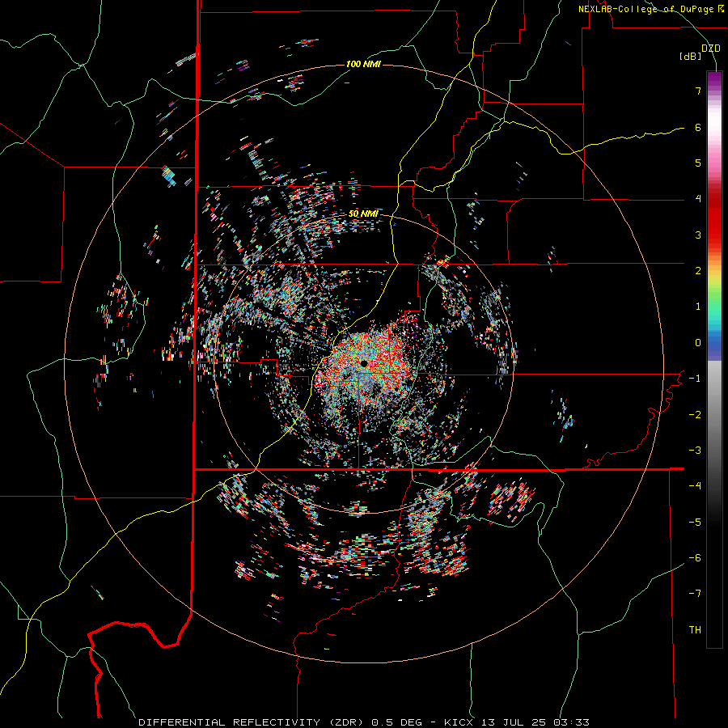Viewport: 728px width, 728px height.
Task: Select the 100 NMI range ring label
Action: click(x=363, y=64)
